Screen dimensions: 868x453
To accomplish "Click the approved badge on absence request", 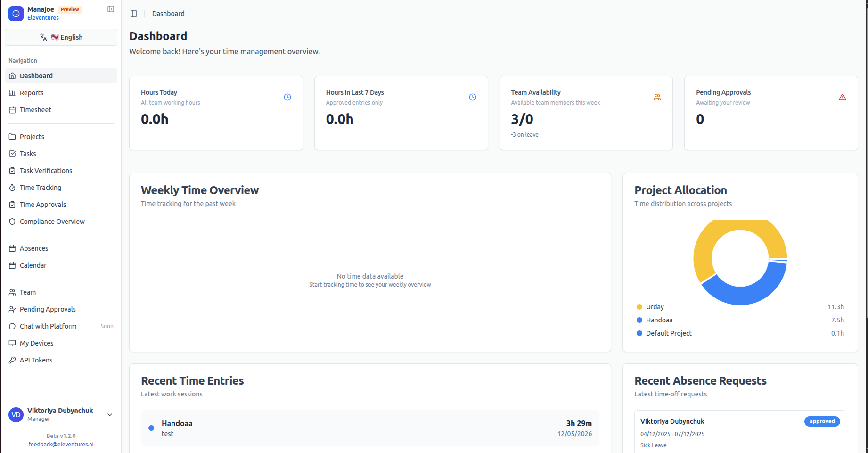I will 822,421.
